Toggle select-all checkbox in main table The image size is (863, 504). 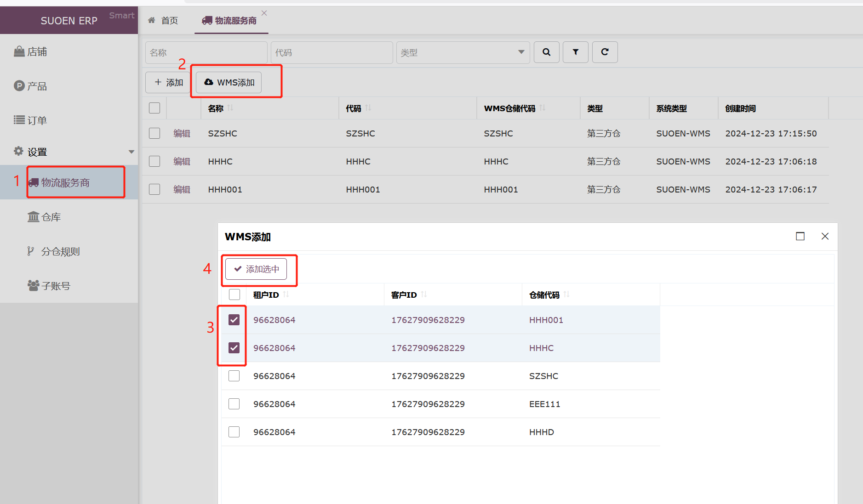[154, 108]
